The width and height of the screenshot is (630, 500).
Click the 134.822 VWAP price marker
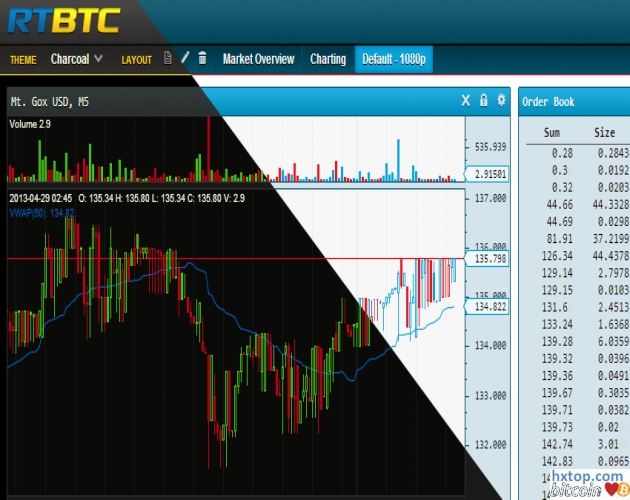pyautogui.click(x=488, y=307)
